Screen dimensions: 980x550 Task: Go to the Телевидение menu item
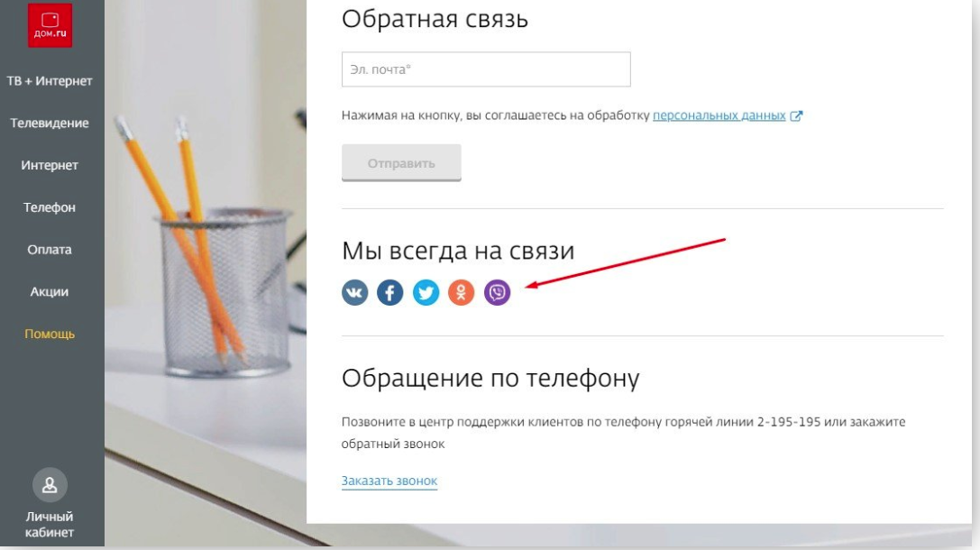click(x=50, y=124)
